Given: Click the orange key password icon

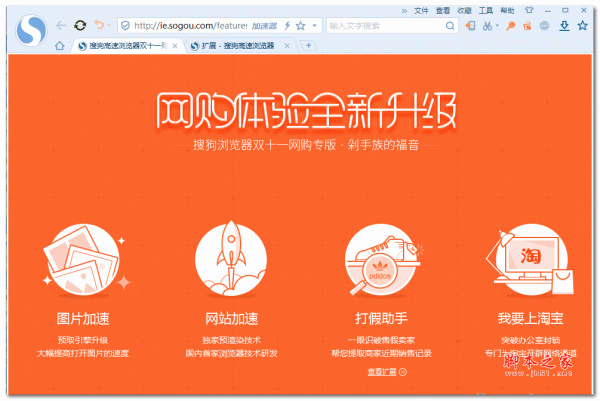Looking at the screenshot, I should (510, 26).
